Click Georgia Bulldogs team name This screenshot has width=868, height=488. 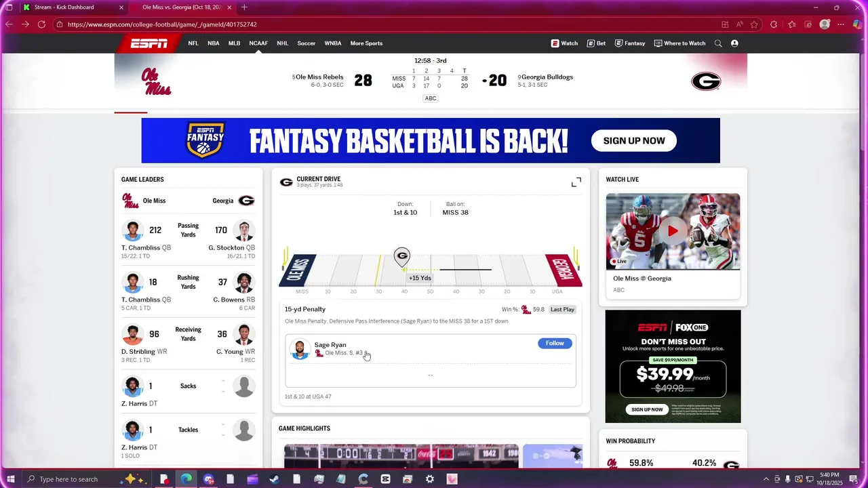click(547, 77)
